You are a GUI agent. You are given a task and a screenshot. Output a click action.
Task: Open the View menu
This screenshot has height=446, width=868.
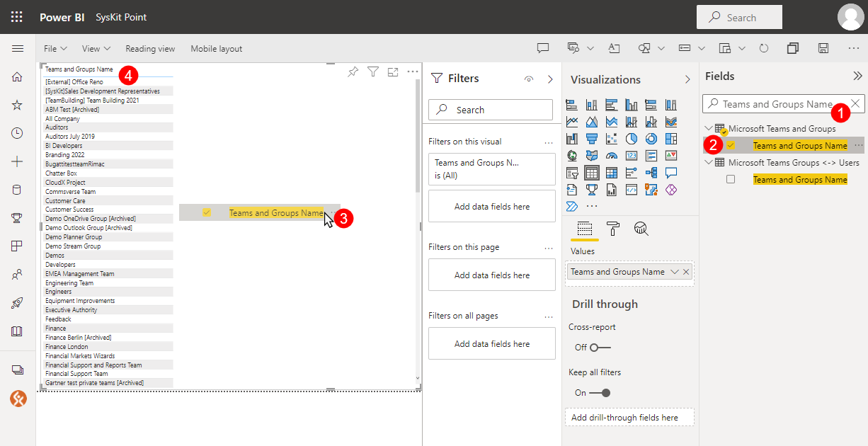point(96,49)
